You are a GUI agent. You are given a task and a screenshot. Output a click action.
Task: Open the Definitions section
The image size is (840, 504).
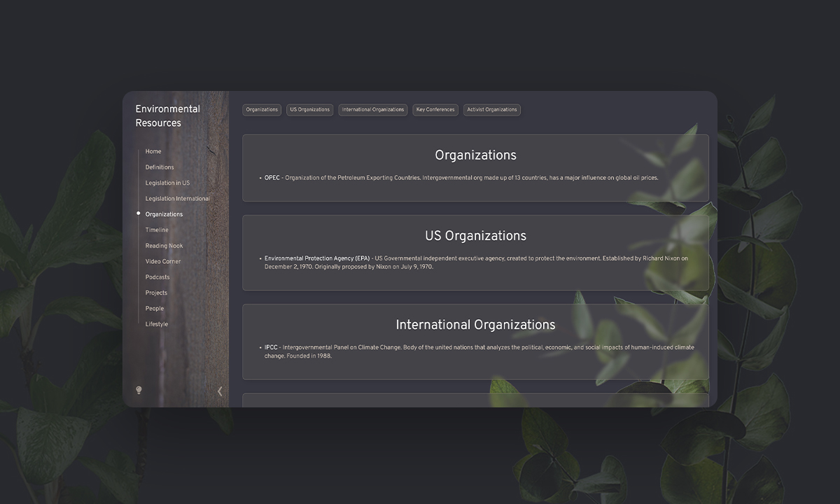point(159,167)
